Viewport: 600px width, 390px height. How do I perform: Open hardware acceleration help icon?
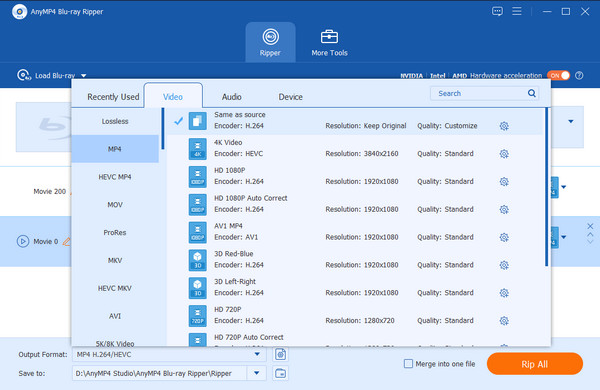pyautogui.click(x=579, y=75)
